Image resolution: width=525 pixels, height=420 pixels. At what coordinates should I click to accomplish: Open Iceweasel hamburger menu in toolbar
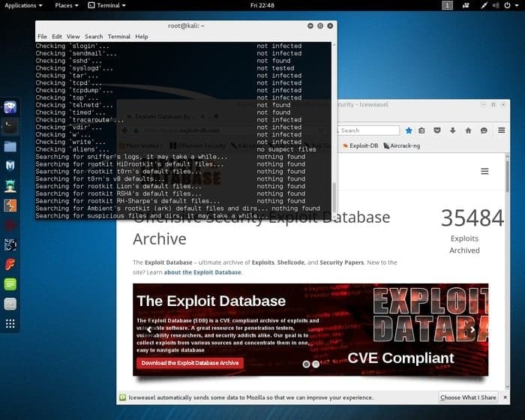point(501,130)
